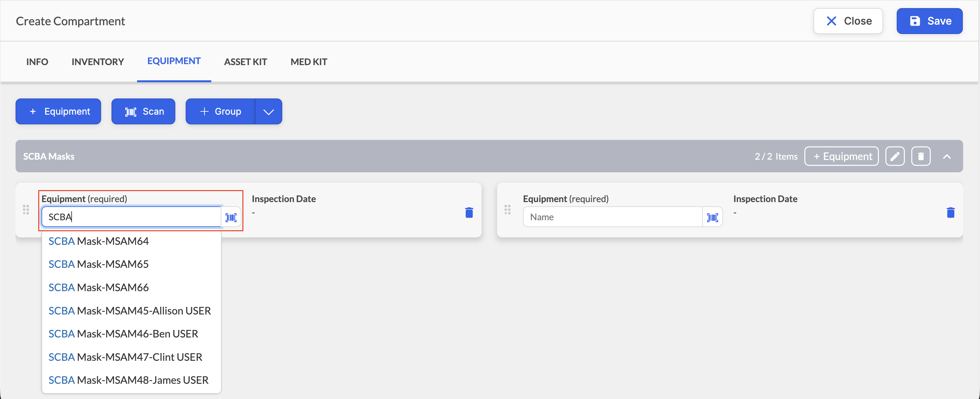Open the MED KIT tab
Viewport: 980px width, 399px height.
point(309,62)
